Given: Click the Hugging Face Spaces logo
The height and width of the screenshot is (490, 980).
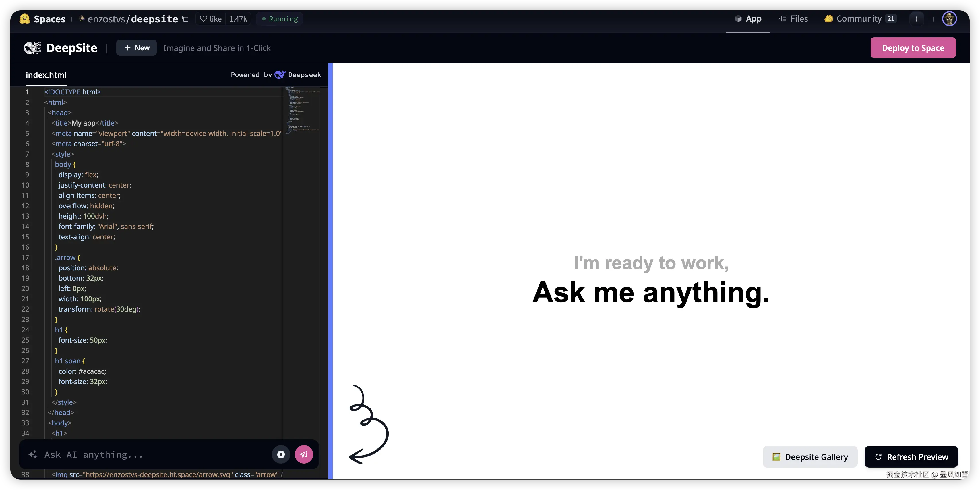Looking at the screenshot, I should point(25,19).
